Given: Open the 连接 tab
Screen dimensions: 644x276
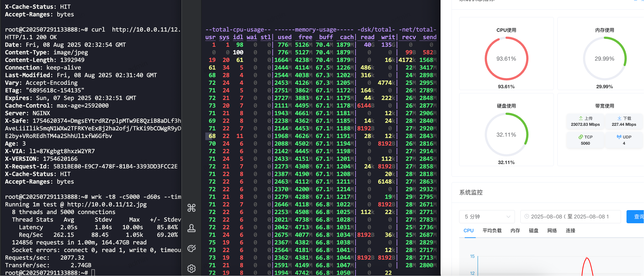Looking at the screenshot, I should coord(570,230).
